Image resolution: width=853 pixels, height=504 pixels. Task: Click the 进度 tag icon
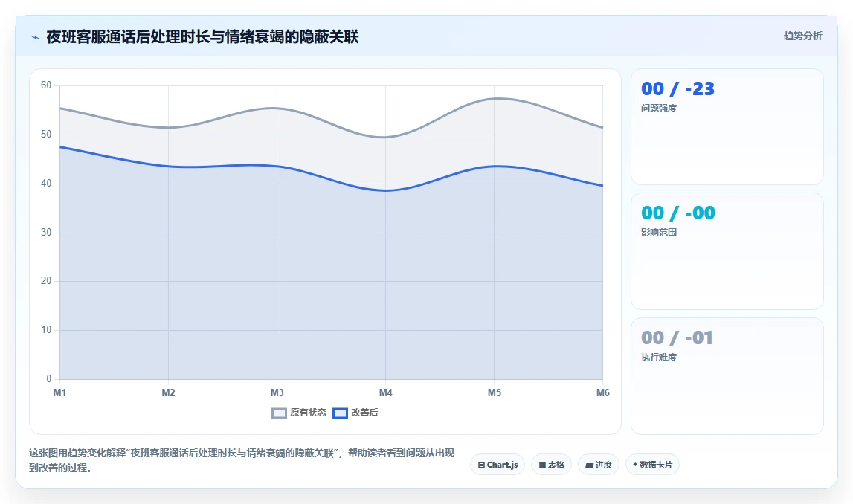click(x=588, y=465)
